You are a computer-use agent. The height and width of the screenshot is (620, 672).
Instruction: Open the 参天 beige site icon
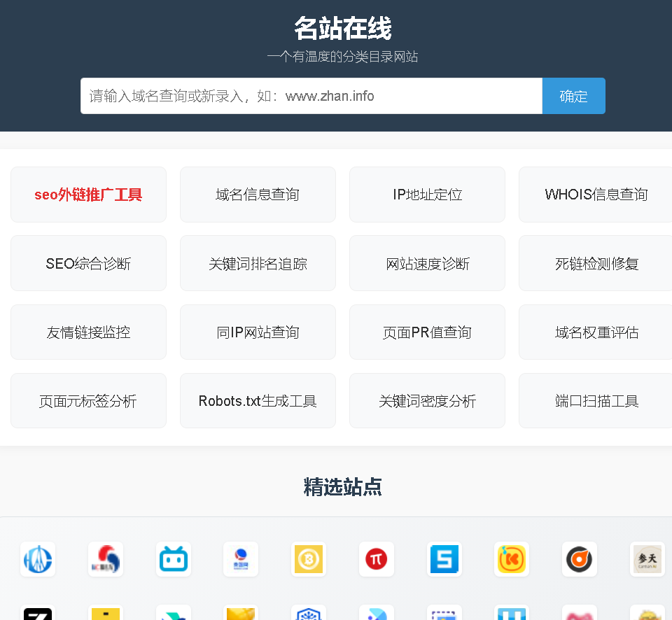click(x=647, y=559)
